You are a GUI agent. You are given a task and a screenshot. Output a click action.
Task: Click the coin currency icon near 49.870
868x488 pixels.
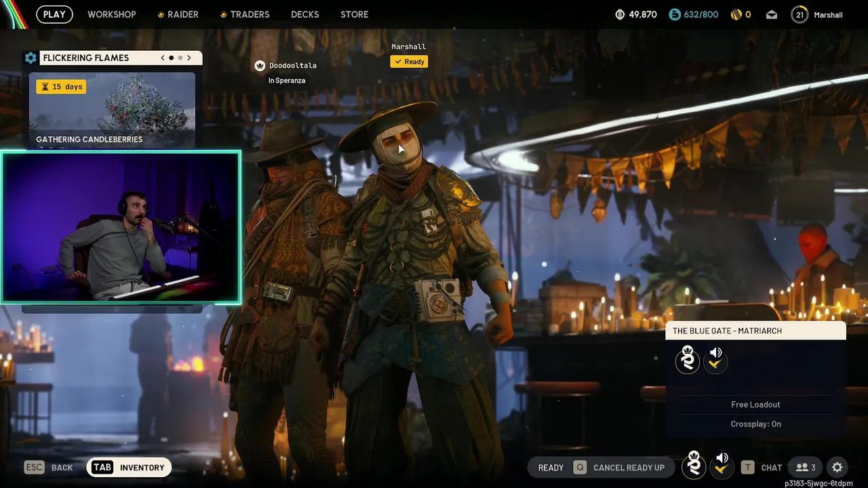pos(620,14)
